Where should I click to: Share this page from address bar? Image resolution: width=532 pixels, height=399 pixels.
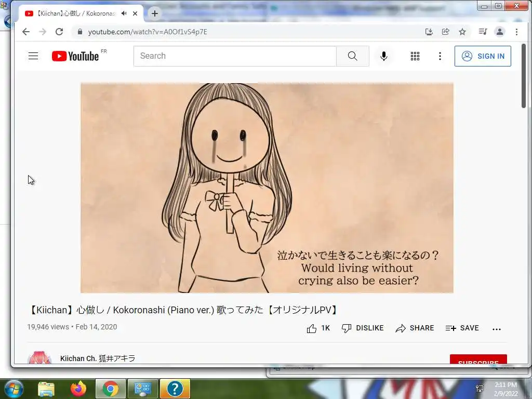click(x=445, y=32)
